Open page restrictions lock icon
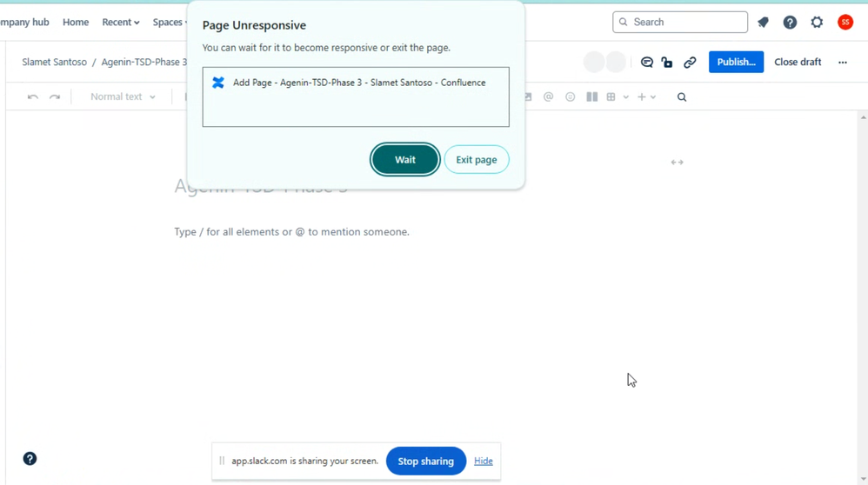 (667, 62)
